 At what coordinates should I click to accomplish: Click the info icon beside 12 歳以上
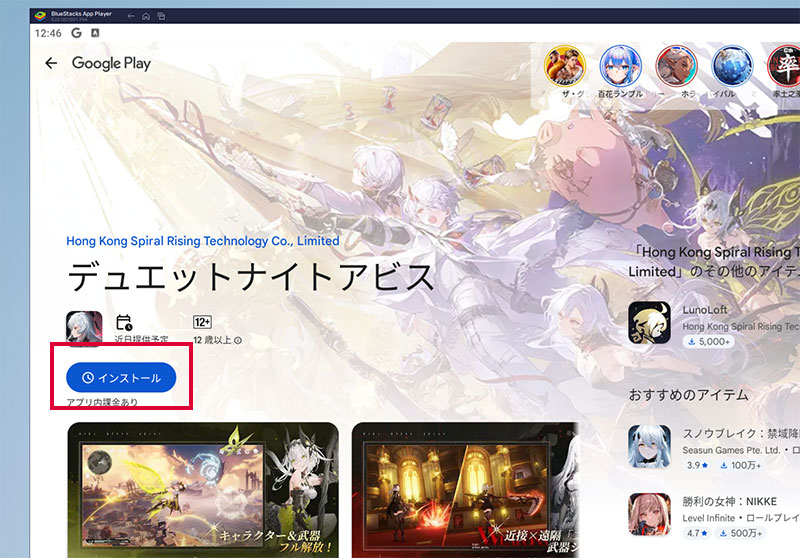[238, 341]
